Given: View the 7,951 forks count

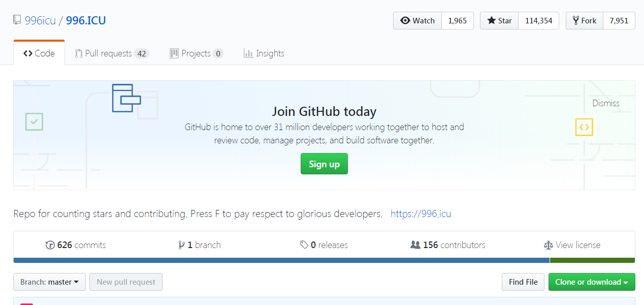Looking at the screenshot, I should [x=619, y=21].
